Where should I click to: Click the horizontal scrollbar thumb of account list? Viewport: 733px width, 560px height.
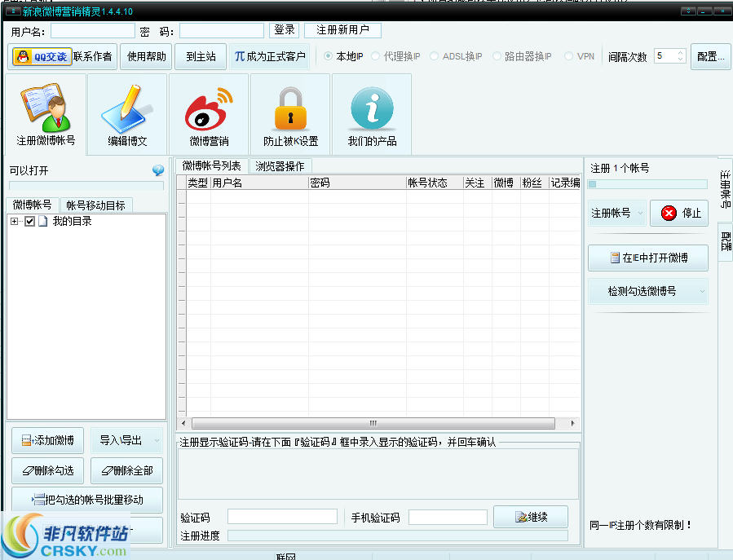373,424
